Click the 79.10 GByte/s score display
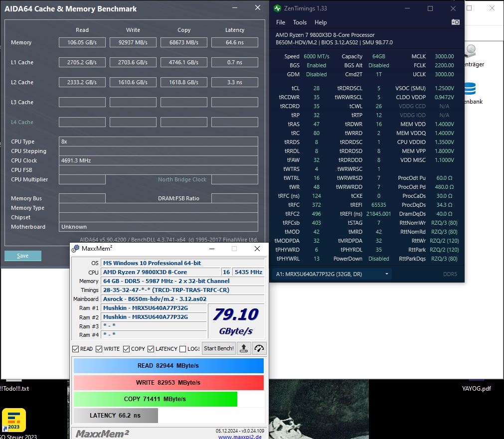The image size is (504, 439). [x=236, y=321]
